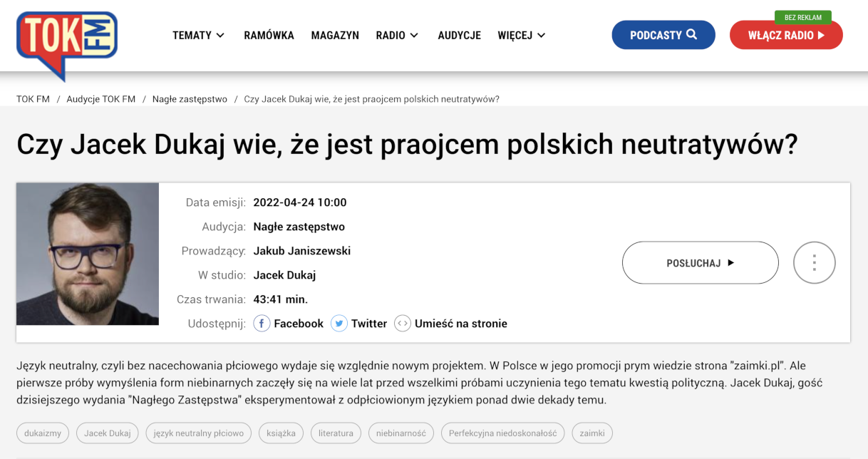Screen dimensions: 868x459
Task: Click Umieść na stronie link
Action: 461,324
